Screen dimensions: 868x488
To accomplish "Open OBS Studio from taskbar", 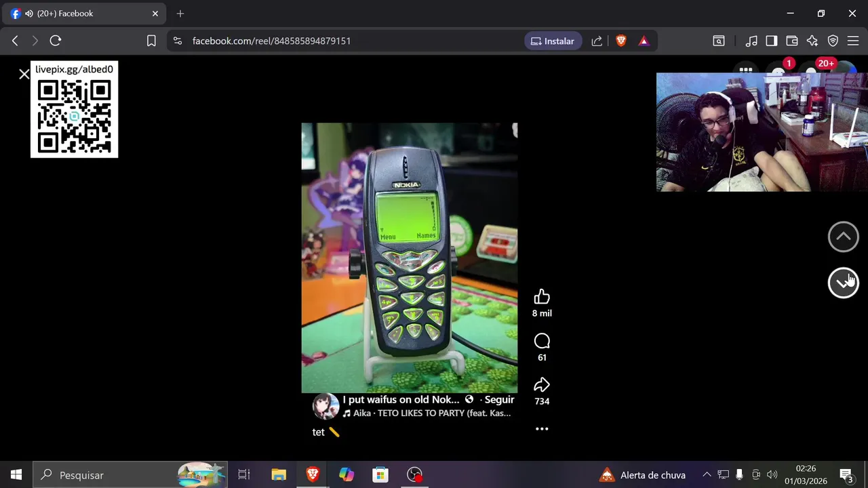I will [414, 475].
